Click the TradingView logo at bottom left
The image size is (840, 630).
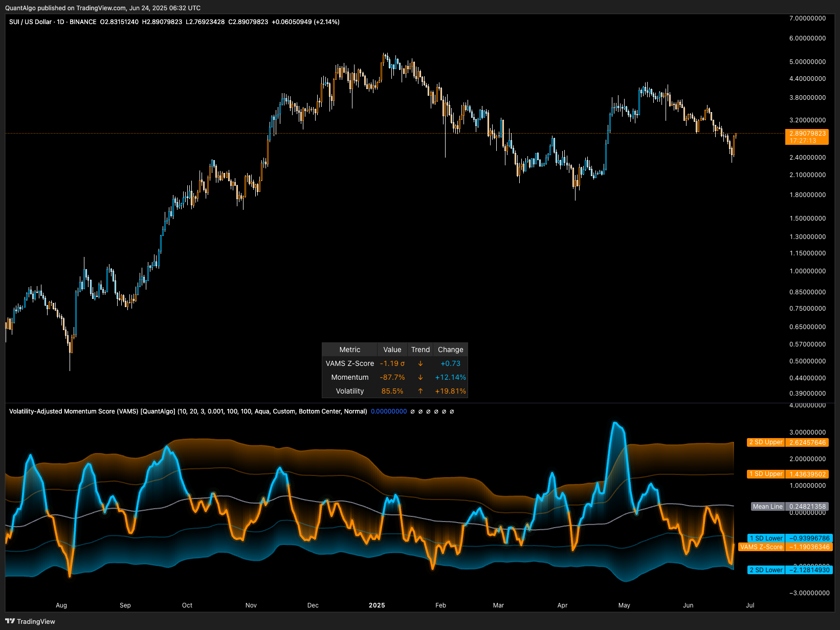(30, 621)
